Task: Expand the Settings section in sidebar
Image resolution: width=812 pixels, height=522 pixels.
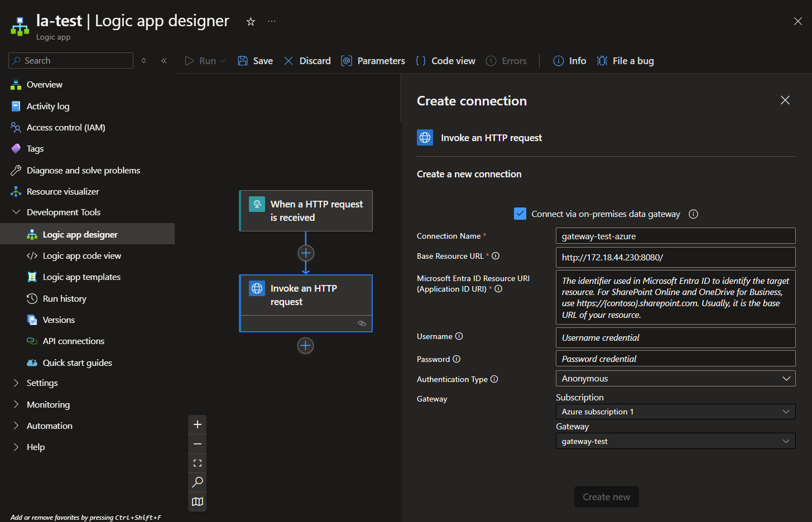Action: pyautogui.click(x=42, y=383)
